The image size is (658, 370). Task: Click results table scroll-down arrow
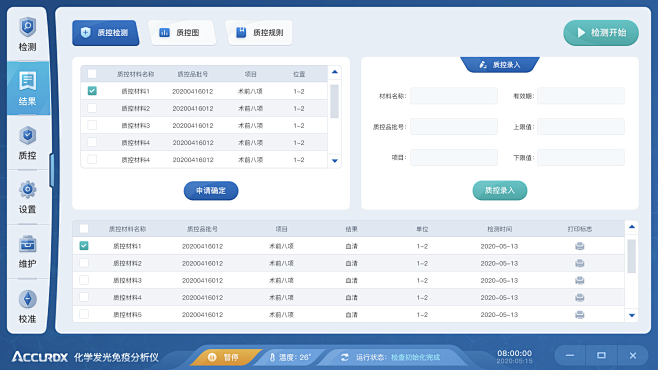pyautogui.click(x=632, y=315)
